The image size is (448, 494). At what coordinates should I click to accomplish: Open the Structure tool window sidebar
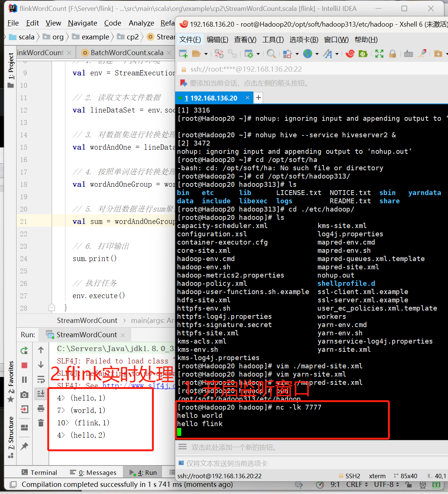[x=11, y=437]
